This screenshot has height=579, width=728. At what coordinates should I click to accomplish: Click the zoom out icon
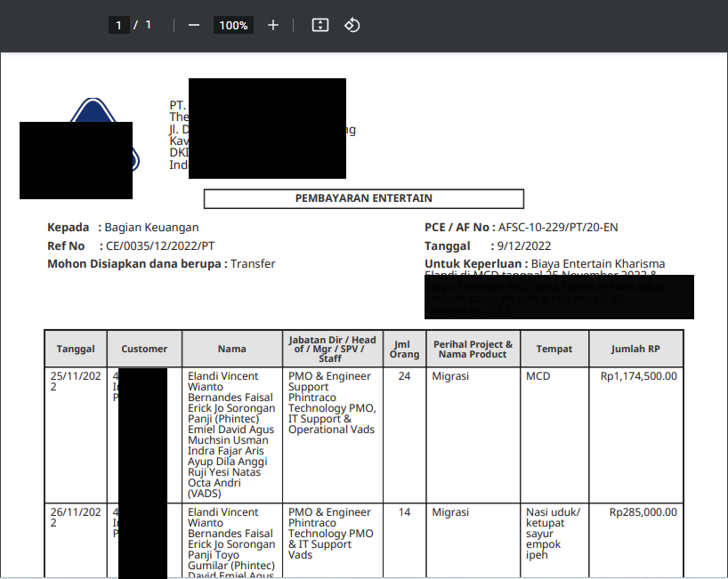193,25
